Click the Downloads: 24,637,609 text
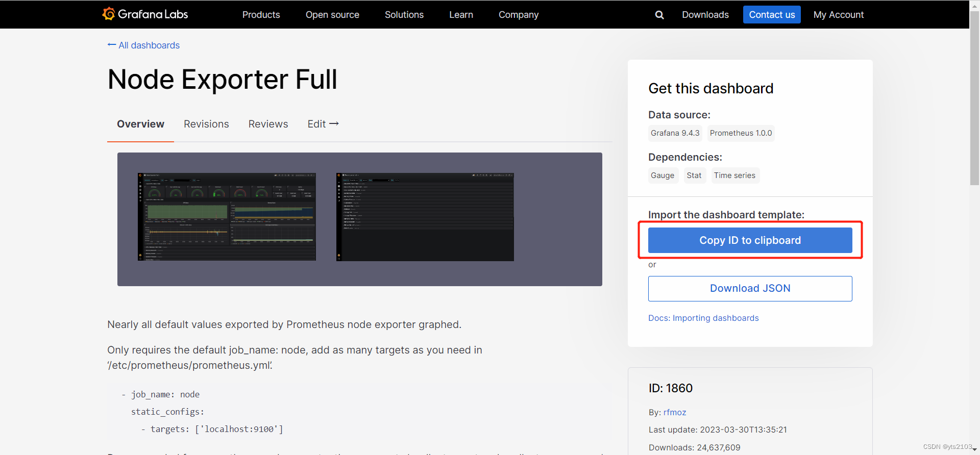 [x=694, y=448]
